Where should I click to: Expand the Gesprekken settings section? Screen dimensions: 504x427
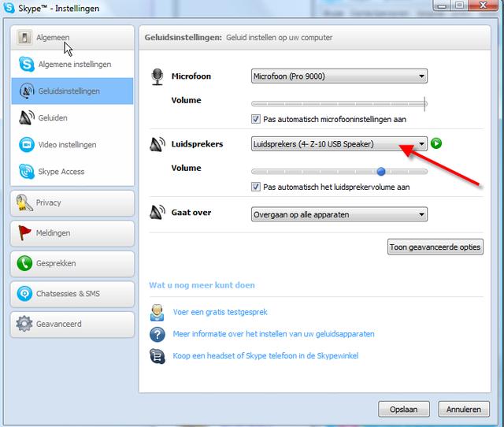click(72, 264)
